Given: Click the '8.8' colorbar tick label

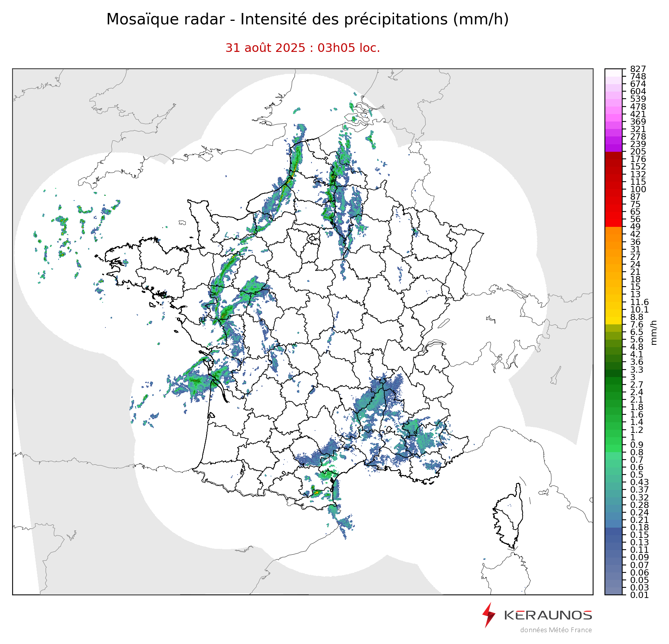Looking at the screenshot, I should [x=637, y=317].
